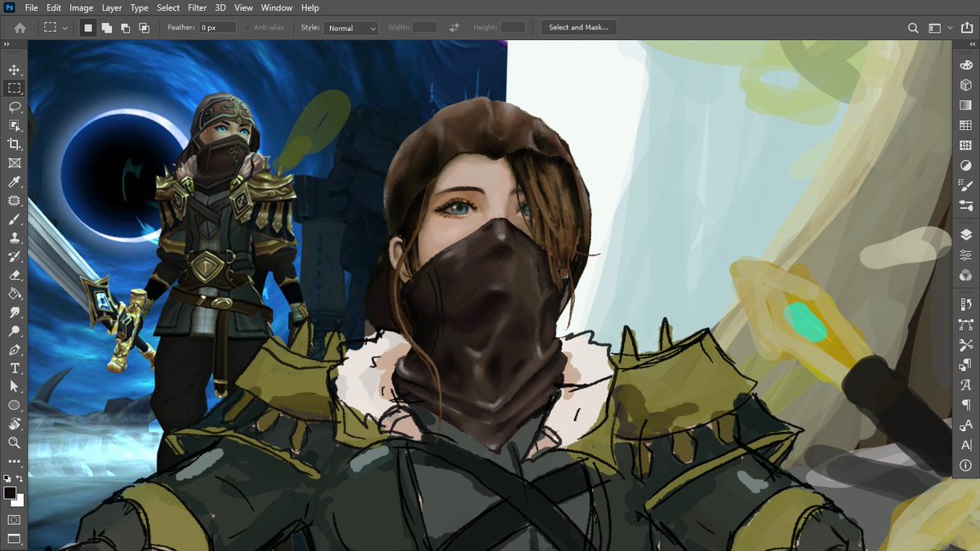
Task: Open the File menu
Action: coord(31,7)
